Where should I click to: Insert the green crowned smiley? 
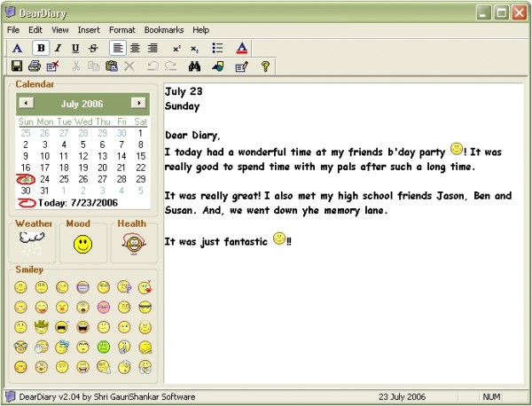42,326
